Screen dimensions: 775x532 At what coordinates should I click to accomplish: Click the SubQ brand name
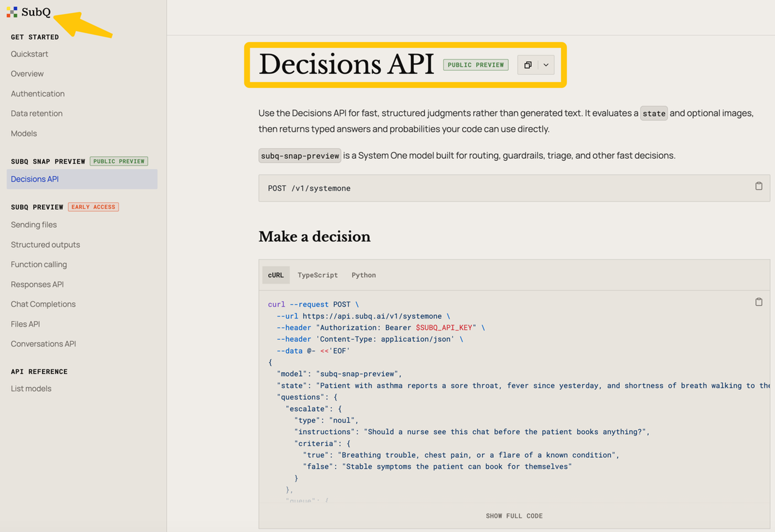click(36, 12)
